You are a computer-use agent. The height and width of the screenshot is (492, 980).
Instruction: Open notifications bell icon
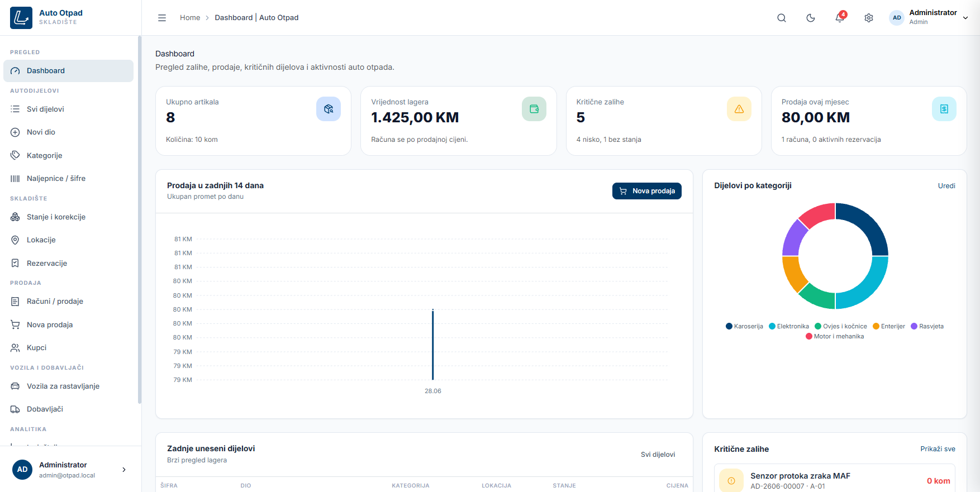(840, 18)
